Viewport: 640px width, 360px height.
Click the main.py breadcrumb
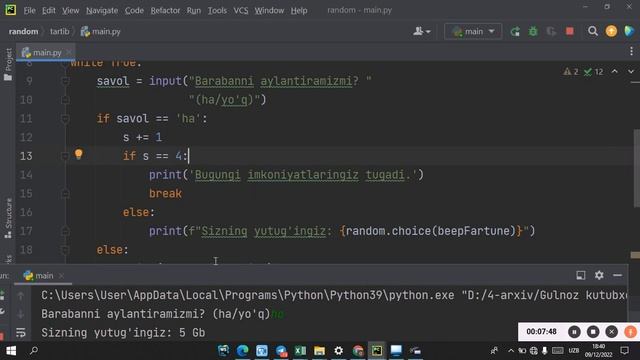tap(101, 31)
